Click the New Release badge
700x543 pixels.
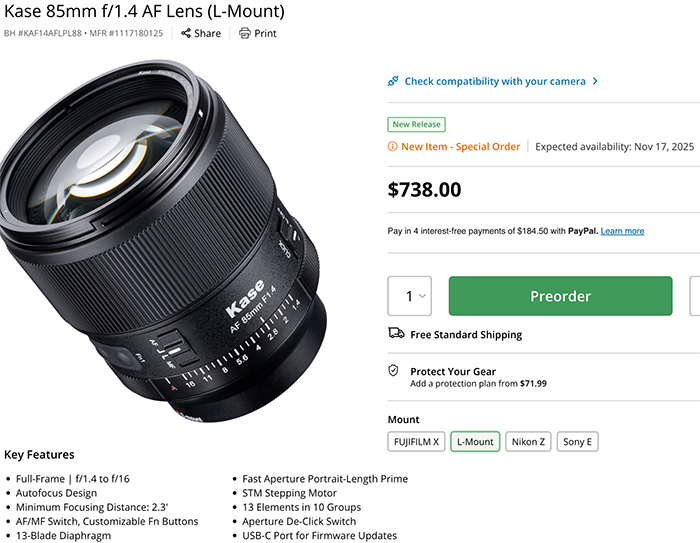417,125
